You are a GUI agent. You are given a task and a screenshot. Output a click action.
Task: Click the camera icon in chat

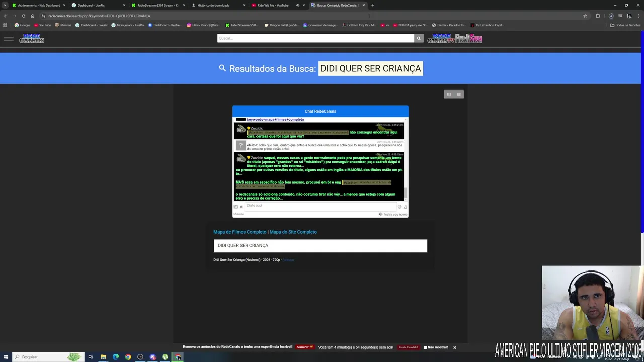(235, 207)
